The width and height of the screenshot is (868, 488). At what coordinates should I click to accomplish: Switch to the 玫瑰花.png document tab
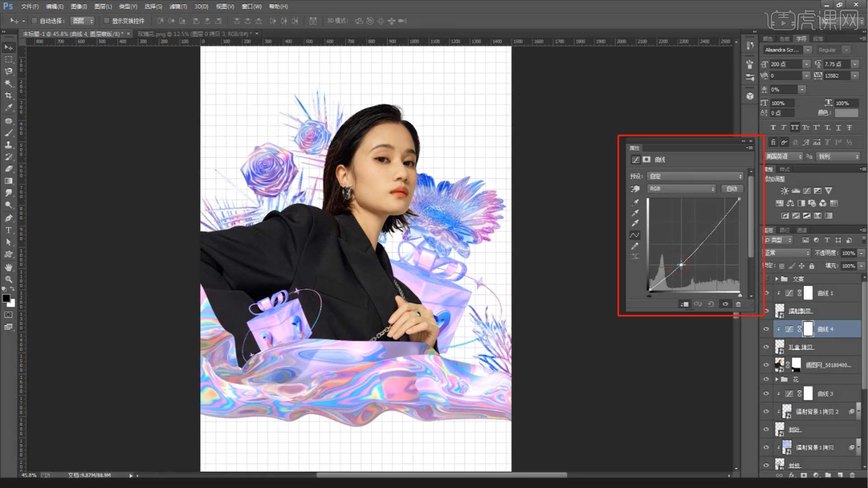point(194,34)
